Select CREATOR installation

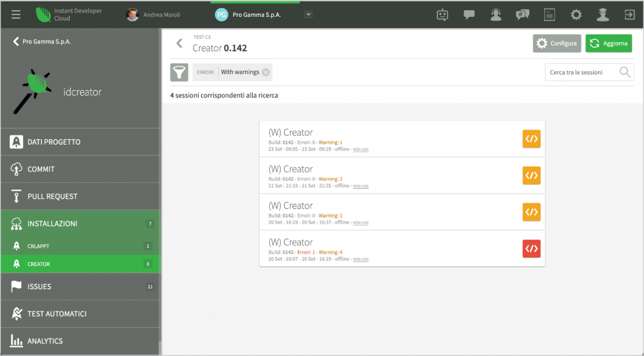(80, 264)
